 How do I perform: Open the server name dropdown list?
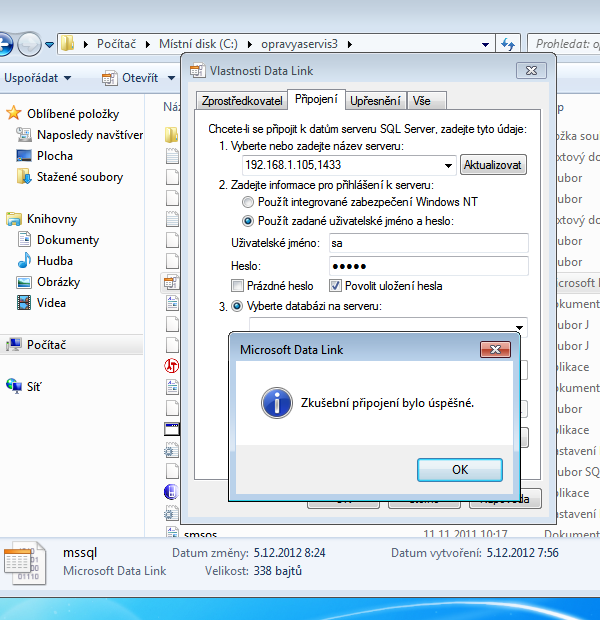(x=448, y=165)
